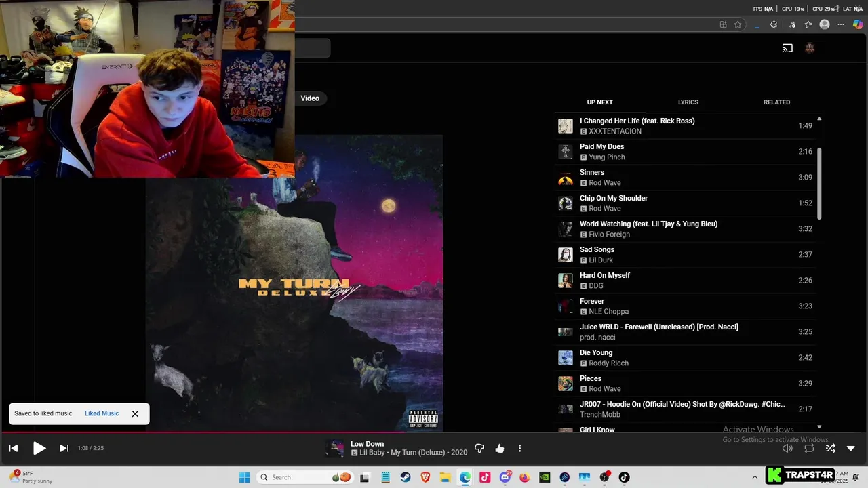Image resolution: width=868 pixels, height=488 pixels.
Task: Click the Sad Songs album thumbnail
Action: pos(566,255)
